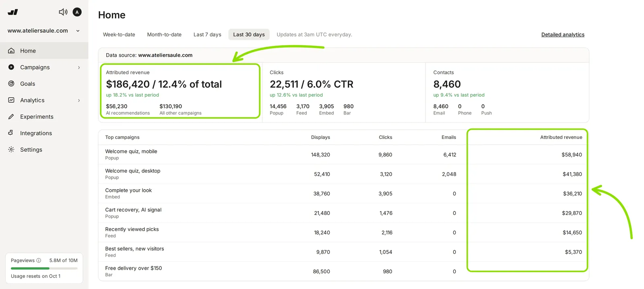This screenshot has height=289, width=644.
Task: Open the account avatar 'A'
Action: (77, 12)
